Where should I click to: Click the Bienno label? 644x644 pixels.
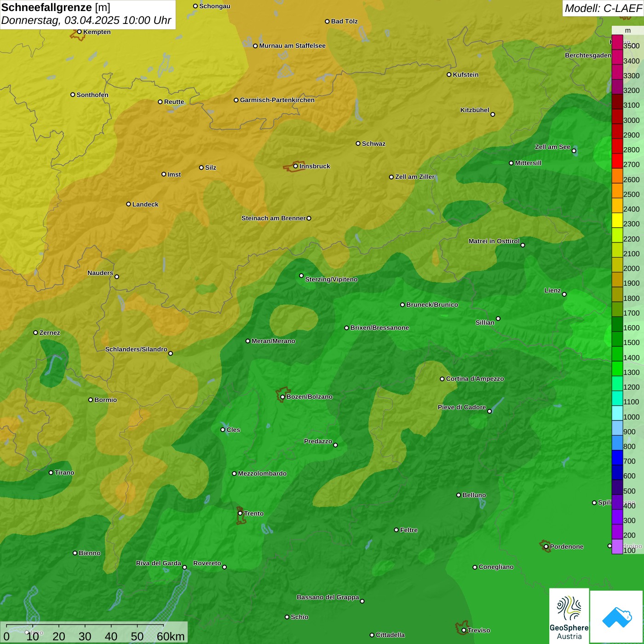coord(89,553)
